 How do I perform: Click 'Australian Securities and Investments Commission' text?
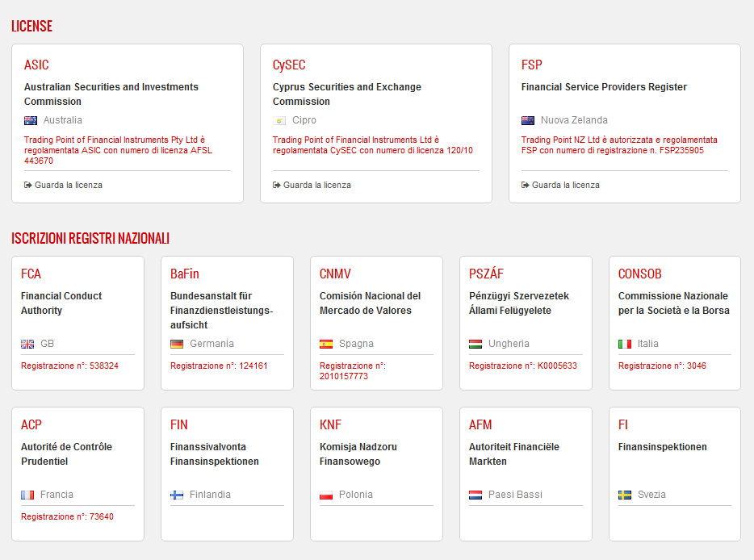click(111, 94)
